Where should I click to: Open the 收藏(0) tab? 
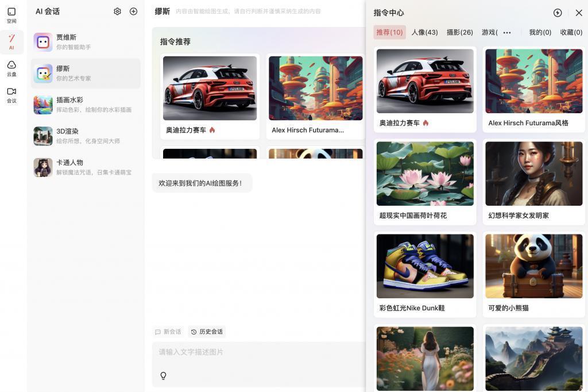[571, 32]
